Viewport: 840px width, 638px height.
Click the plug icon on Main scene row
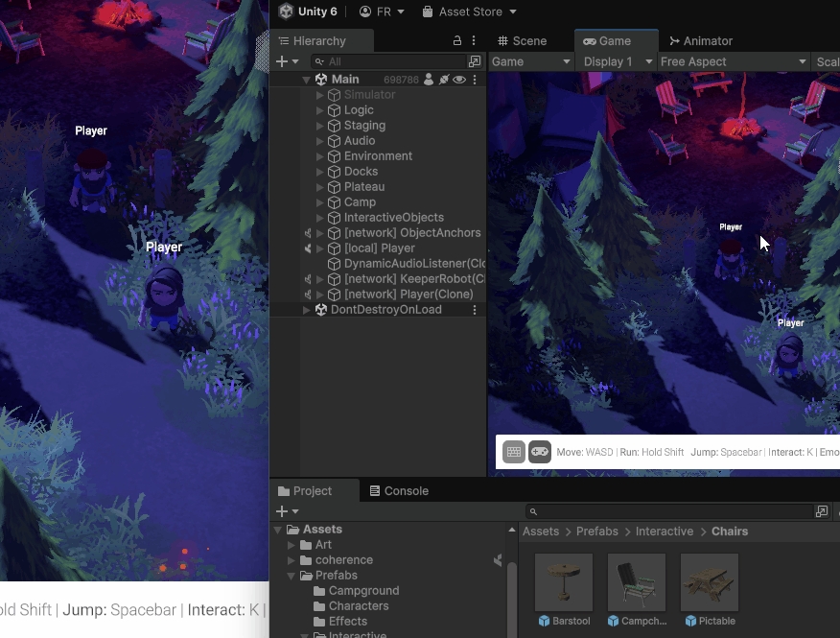444,80
